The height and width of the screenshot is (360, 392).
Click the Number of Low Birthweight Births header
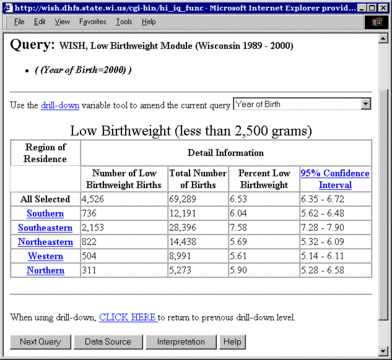click(124, 179)
